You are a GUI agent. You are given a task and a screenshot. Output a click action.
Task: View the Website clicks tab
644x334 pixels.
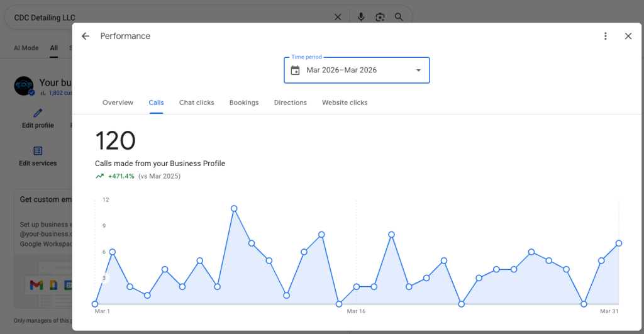point(345,103)
